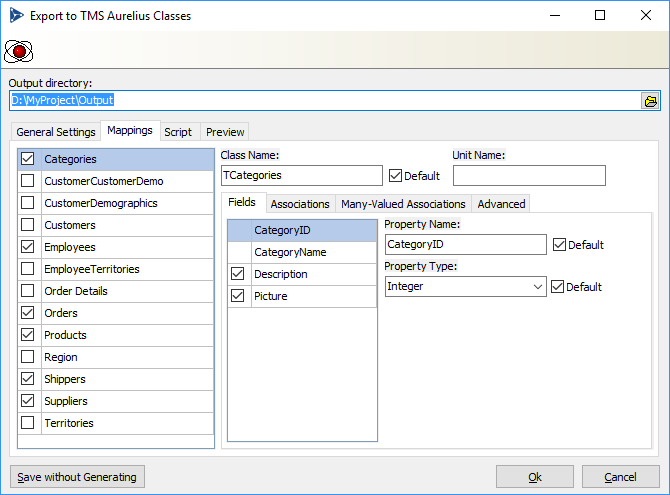
Task: Close the Export to TMS Aurelius dialog
Action: [x=646, y=15]
